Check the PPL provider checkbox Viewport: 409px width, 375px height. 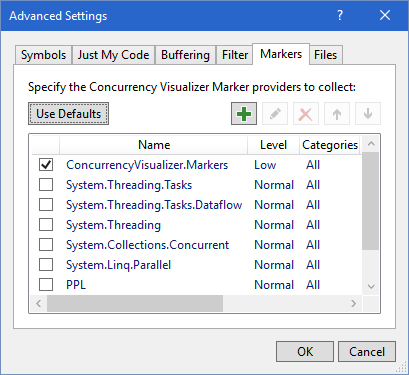pos(46,285)
